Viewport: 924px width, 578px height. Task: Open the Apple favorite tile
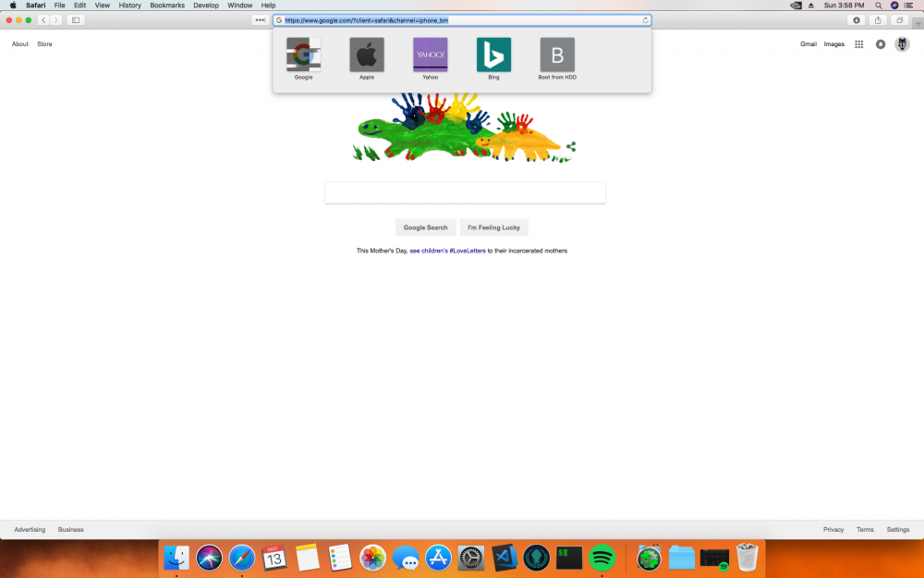click(367, 55)
